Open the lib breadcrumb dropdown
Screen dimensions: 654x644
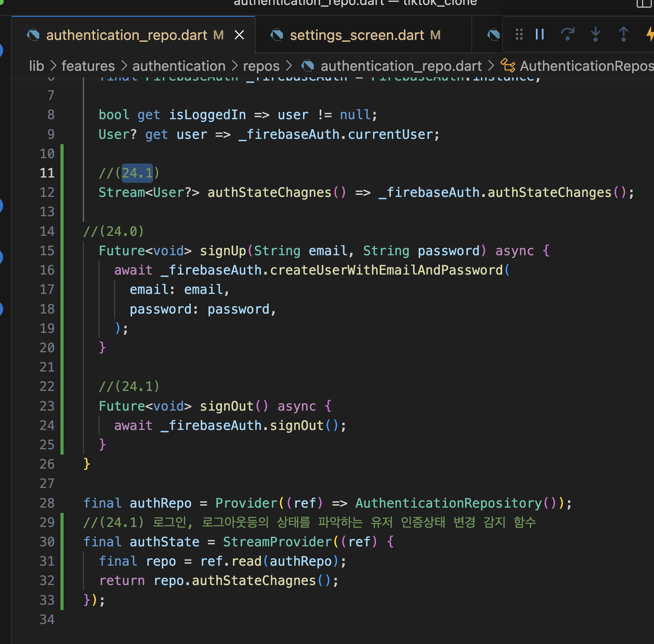point(36,66)
